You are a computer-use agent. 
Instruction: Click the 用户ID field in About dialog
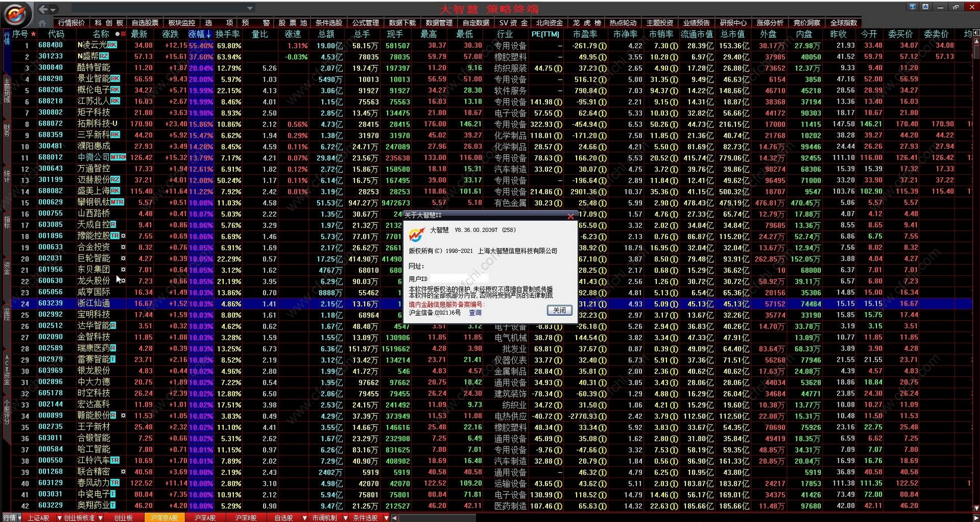pyautogui.click(x=459, y=278)
